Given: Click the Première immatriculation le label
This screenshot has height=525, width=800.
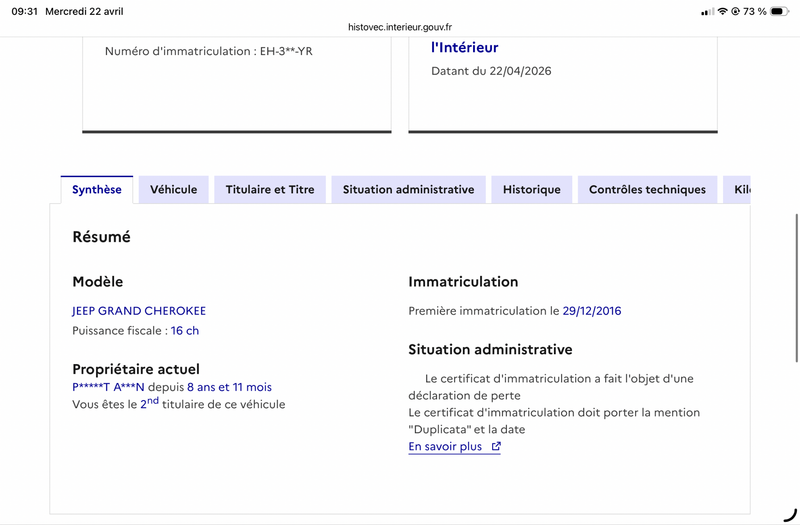Looking at the screenshot, I should [484, 311].
